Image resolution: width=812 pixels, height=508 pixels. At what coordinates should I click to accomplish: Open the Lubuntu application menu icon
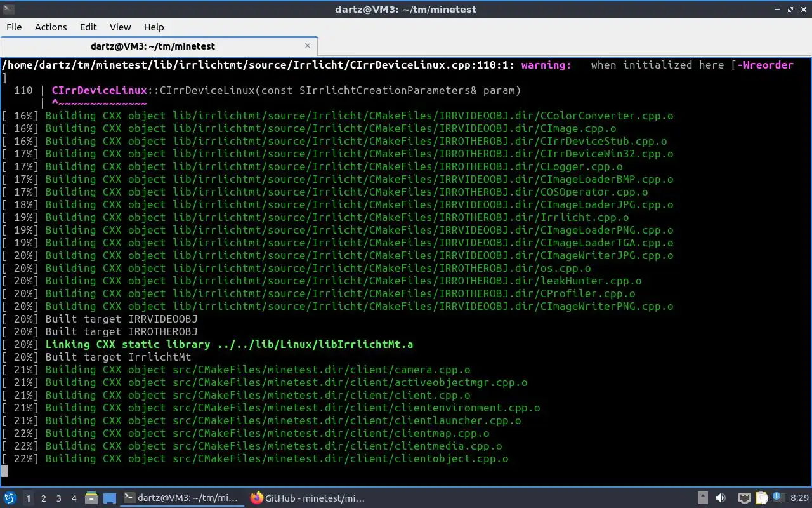coord(10,498)
